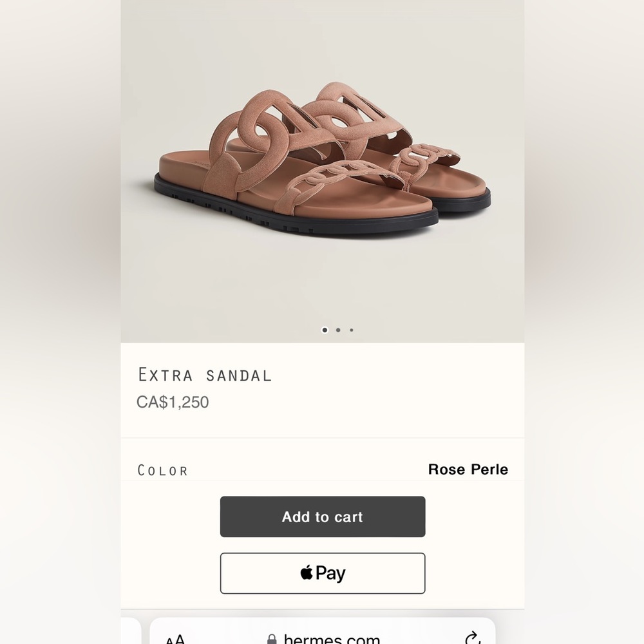
Task: Click the Extra sandal product title
Action: point(205,375)
